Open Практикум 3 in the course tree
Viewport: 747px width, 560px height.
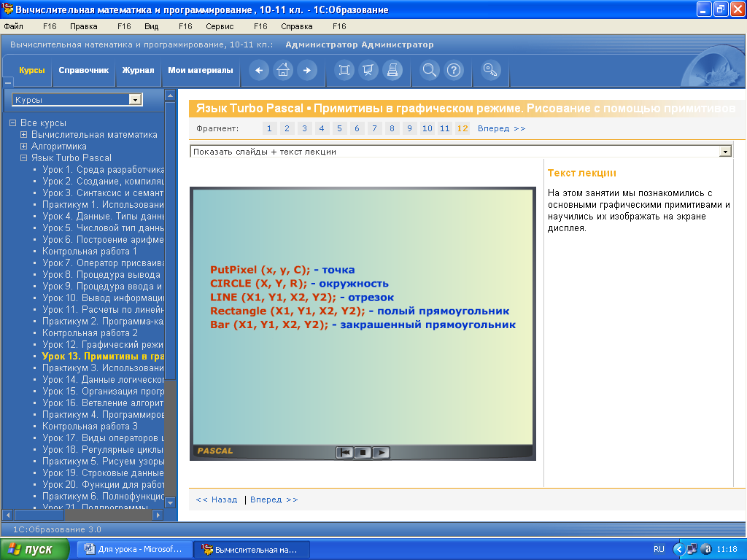coord(104,368)
